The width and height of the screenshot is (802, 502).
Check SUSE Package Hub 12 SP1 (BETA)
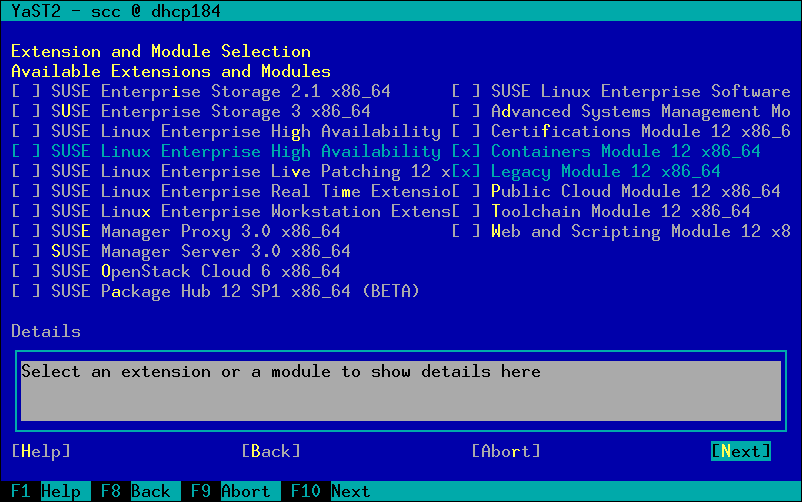click(x=27, y=292)
